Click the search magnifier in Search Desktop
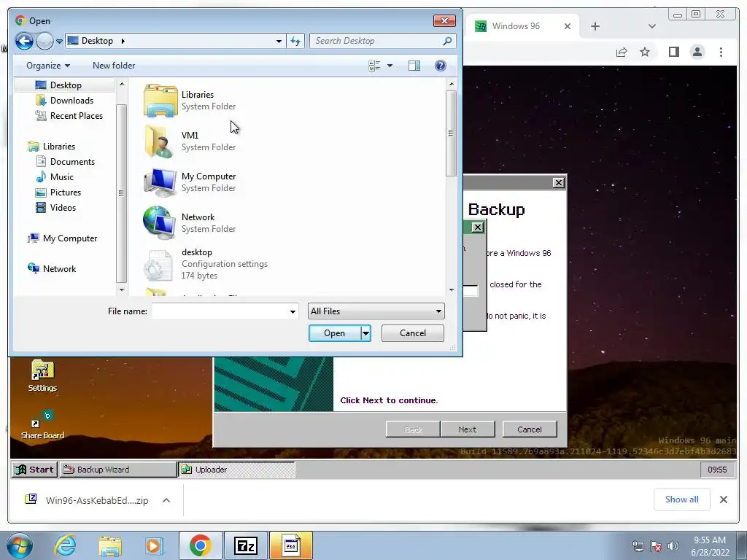747x560 pixels. click(x=447, y=41)
